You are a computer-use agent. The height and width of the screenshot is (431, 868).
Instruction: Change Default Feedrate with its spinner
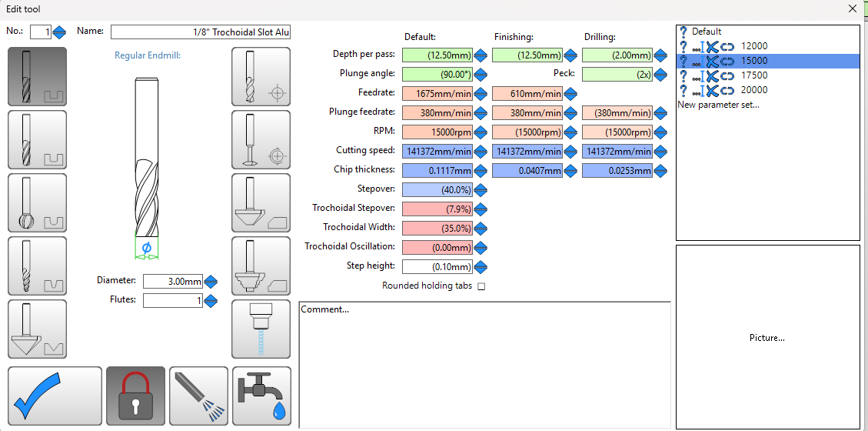(x=480, y=93)
